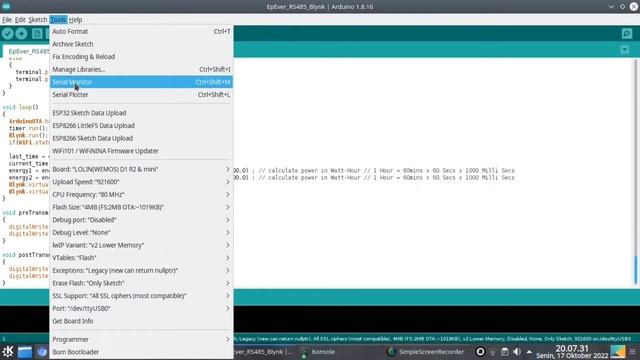
Task: Expand Debug port Disabled submenu
Action: pyautogui.click(x=141, y=220)
